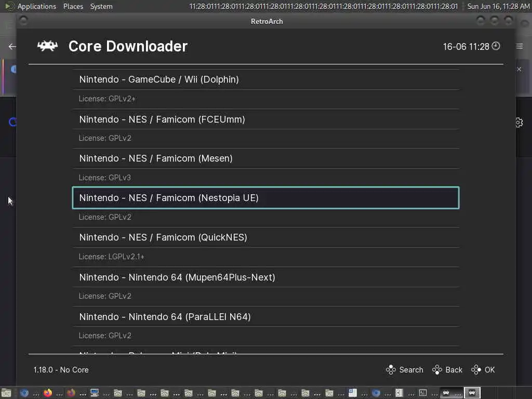Click the highlighted RetroArch taskbar button
The width and height of the screenshot is (532, 399).
472,393
